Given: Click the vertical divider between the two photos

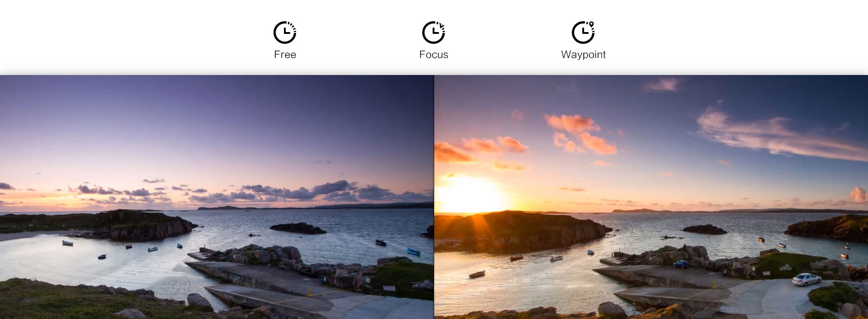Looking at the screenshot, I should coord(434,197).
